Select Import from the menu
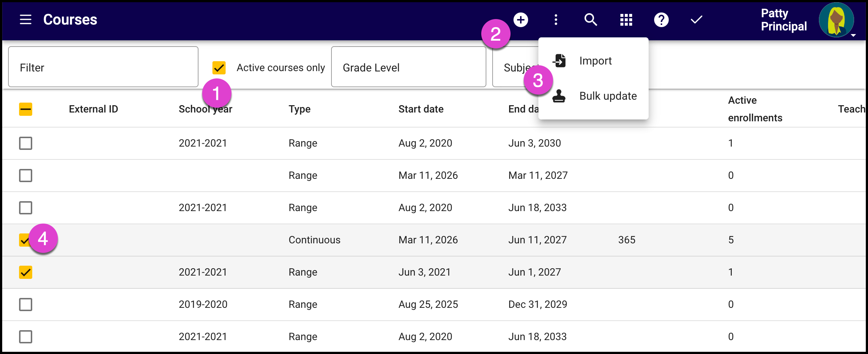The height and width of the screenshot is (354, 868). 593,61
